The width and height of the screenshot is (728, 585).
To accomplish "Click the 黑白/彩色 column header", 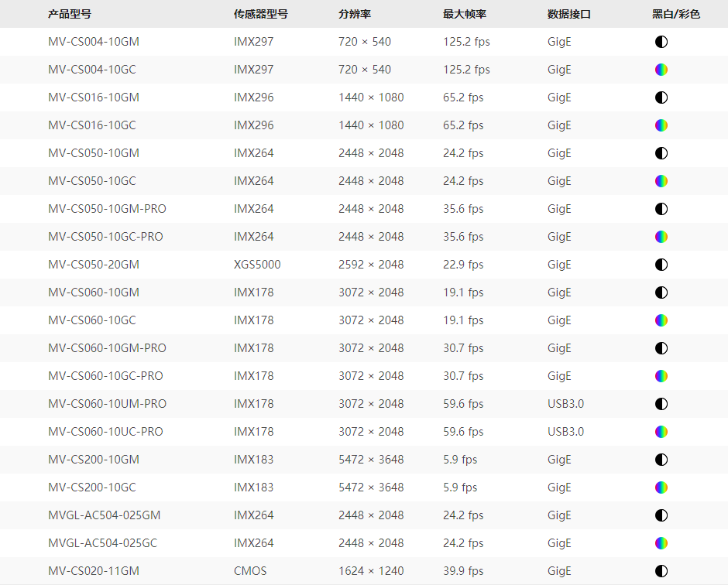I will click(675, 14).
